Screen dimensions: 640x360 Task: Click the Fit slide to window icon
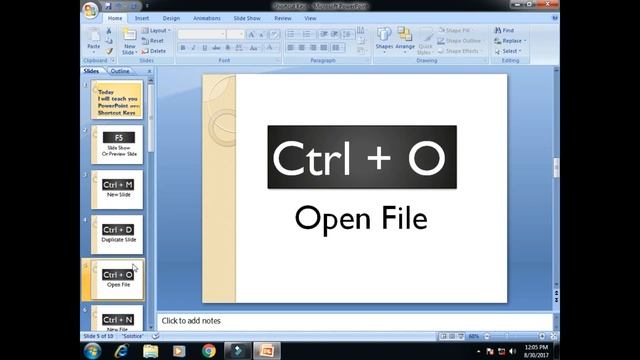554,336
